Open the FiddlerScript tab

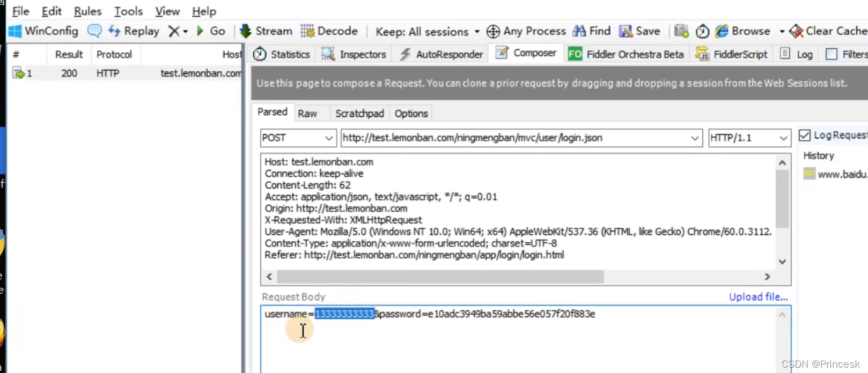coord(731,54)
